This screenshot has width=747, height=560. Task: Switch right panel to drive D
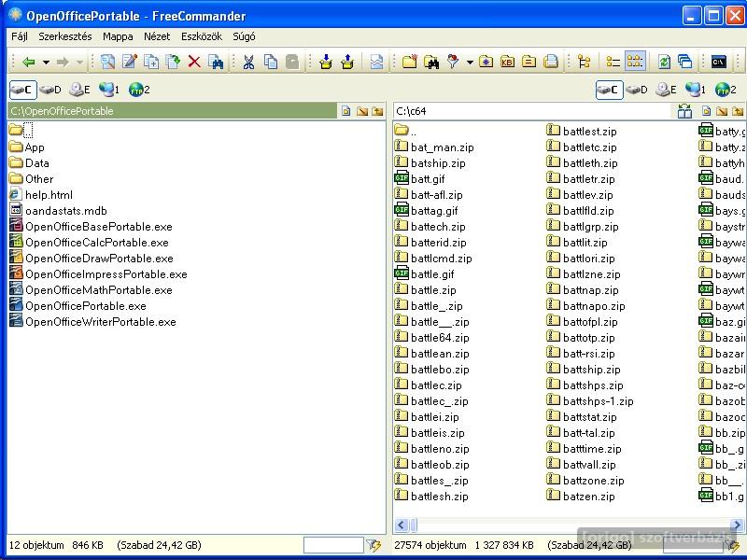tap(637, 90)
